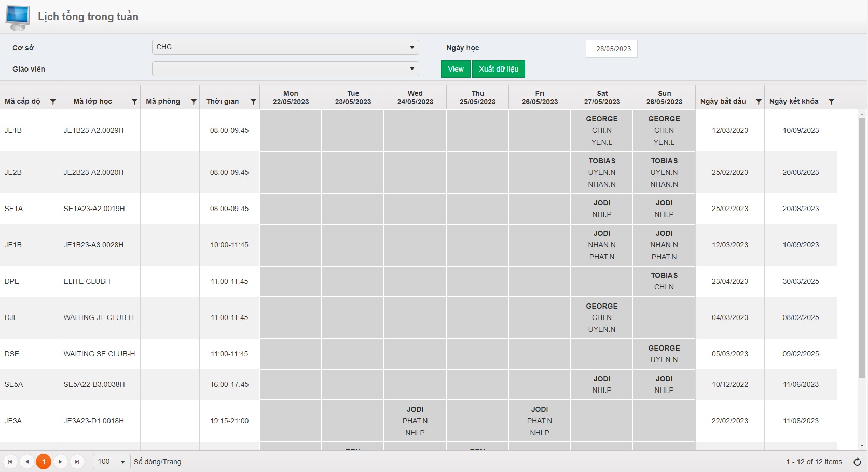Click the Mon 22/05/2023 column header
Viewport: 868px width, 472px height.
pyautogui.click(x=291, y=98)
